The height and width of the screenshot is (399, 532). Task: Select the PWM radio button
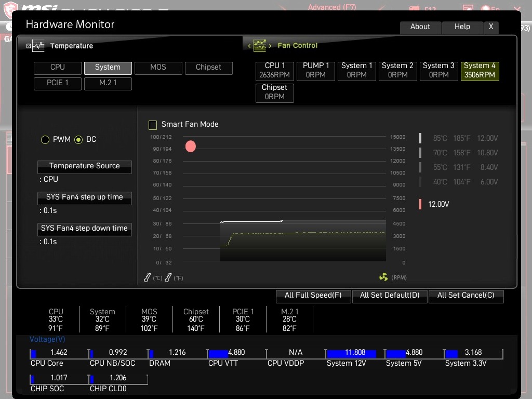(x=45, y=140)
